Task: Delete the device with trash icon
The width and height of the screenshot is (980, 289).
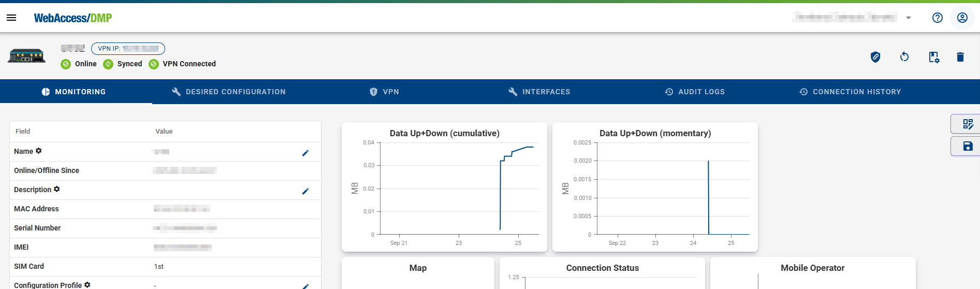Action: (960, 57)
